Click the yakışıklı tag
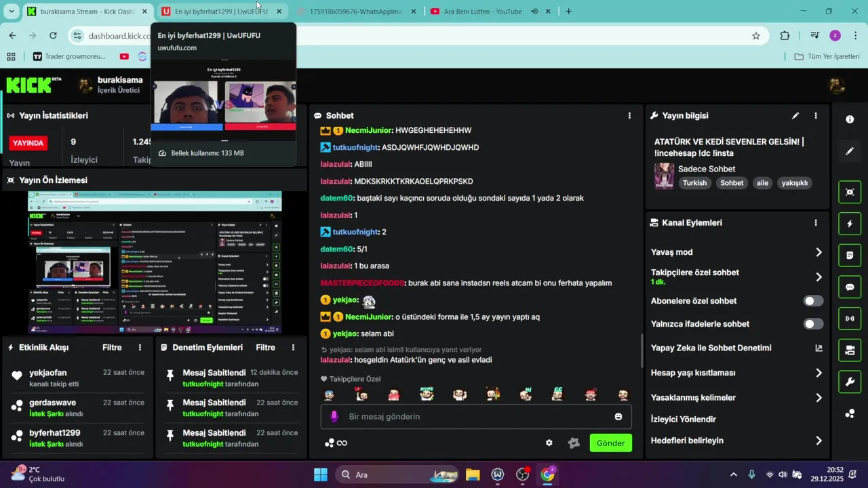Viewport: 868px width, 488px height. pos(794,183)
